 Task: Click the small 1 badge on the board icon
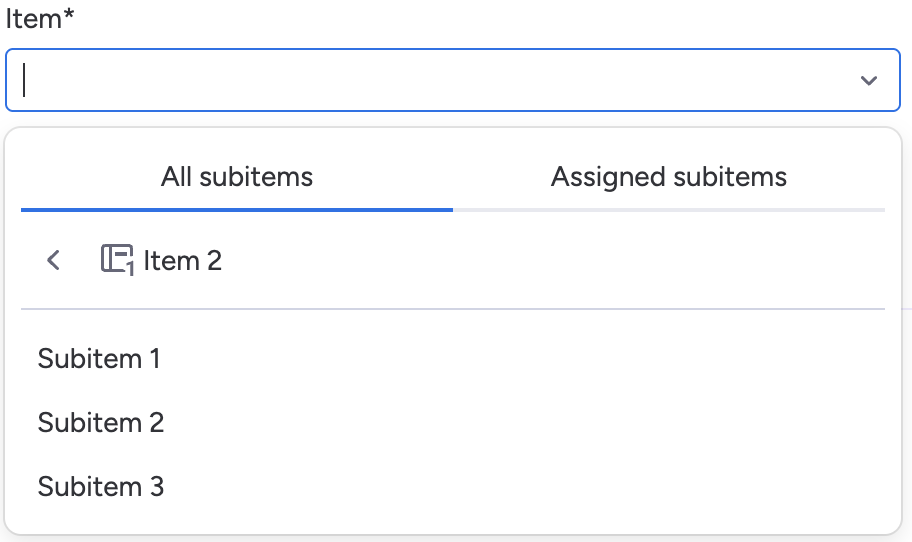pos(131,269)
